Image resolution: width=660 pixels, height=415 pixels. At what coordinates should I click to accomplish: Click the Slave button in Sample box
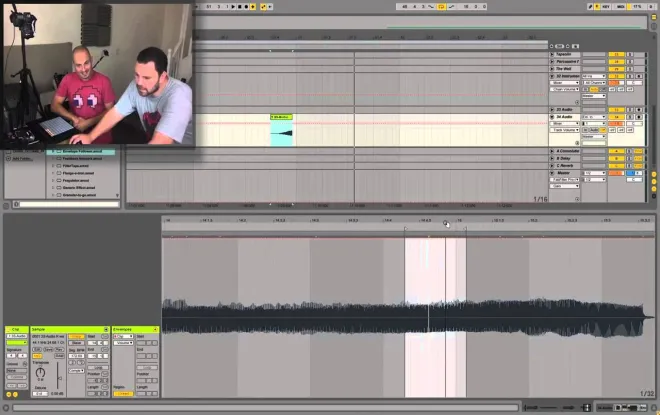[76, 343]
